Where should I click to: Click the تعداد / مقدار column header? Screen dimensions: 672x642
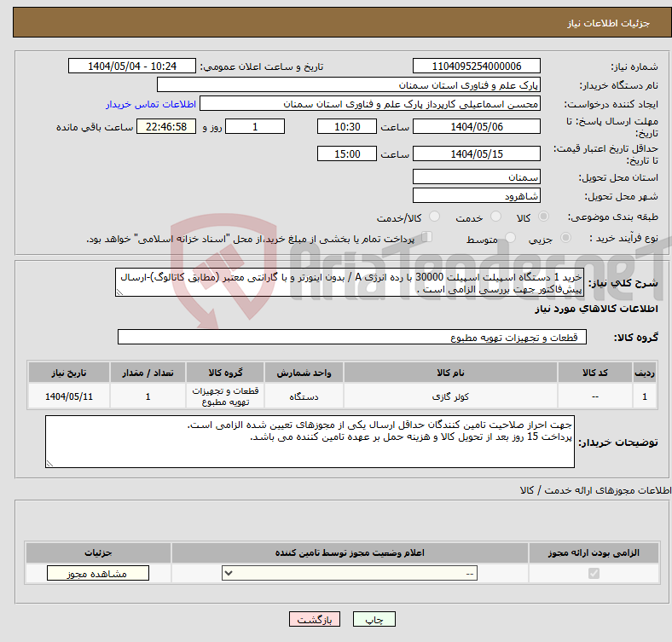[148, 373]
